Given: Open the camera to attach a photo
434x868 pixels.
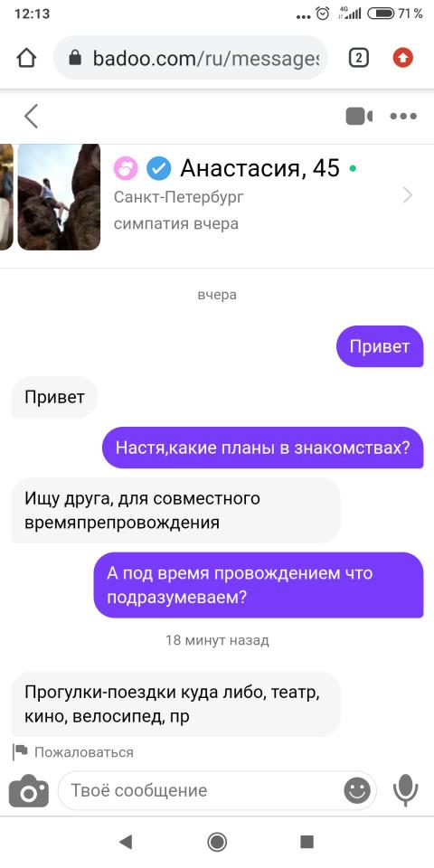Looking at the screenshot, I should coord(29,790).
